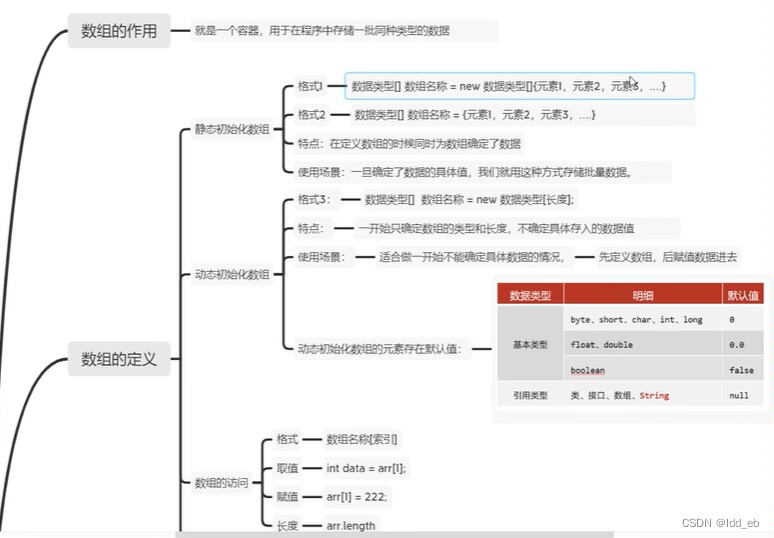Click the 长度 label

pos(287,526)
